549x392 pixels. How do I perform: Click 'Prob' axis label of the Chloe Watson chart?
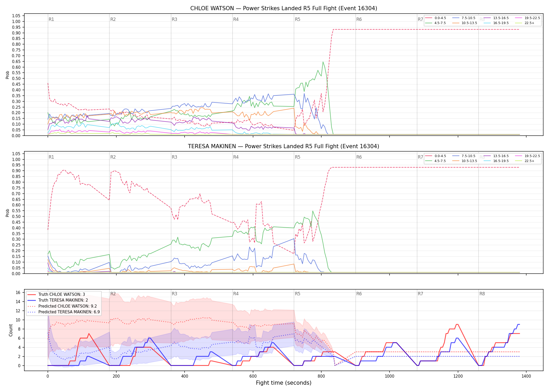click(8, 75)
